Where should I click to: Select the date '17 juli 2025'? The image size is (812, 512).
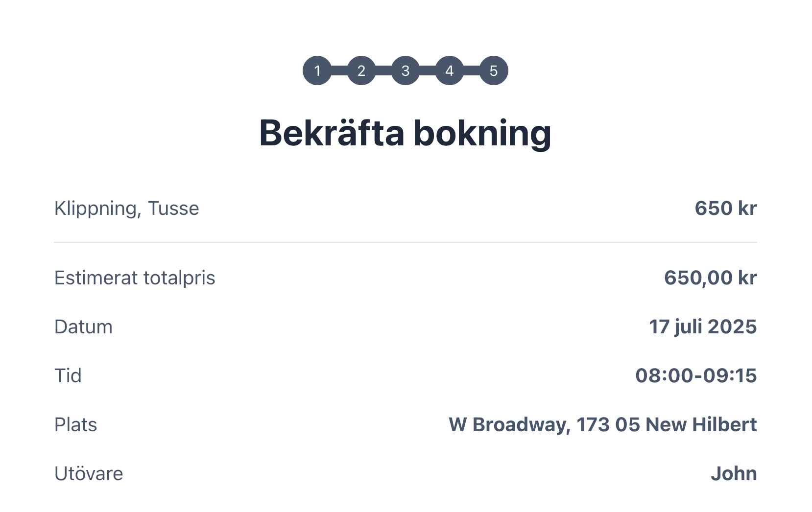pos(703,326)
